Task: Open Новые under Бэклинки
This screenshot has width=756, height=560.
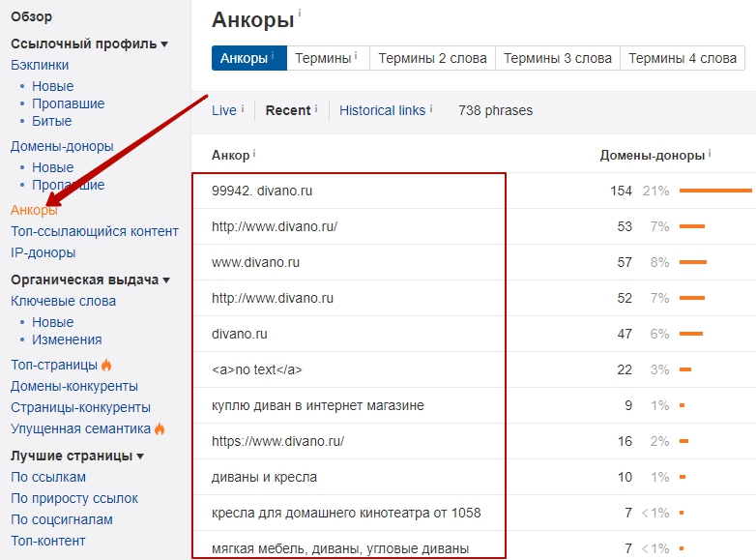Action: click(53, 86)
